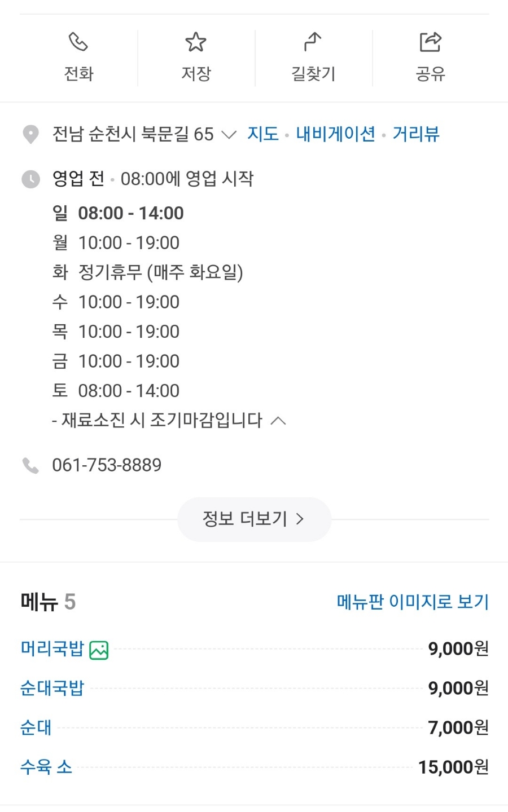508x812 pixels.
Task: Tap the 전화 phone icon
Action: click(78, 42)
